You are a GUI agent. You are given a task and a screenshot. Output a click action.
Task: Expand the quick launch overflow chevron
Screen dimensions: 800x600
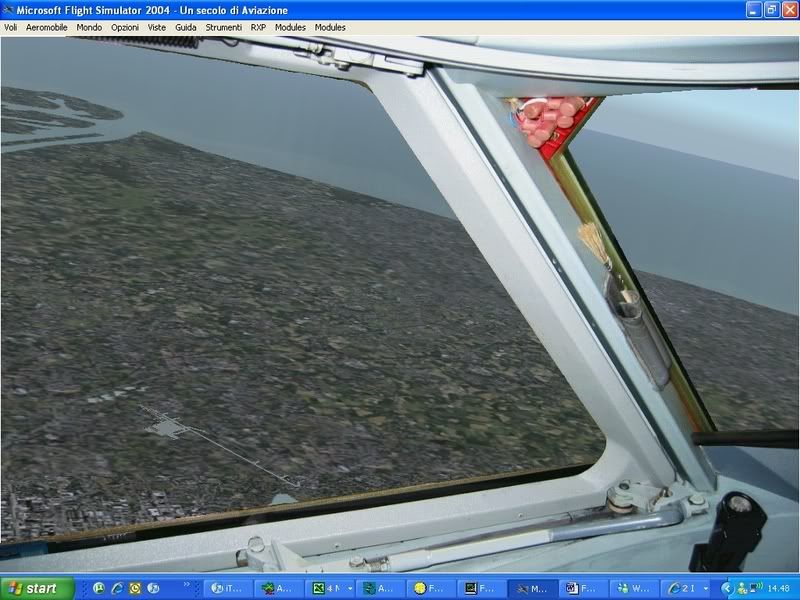click(x=187, y=585)
